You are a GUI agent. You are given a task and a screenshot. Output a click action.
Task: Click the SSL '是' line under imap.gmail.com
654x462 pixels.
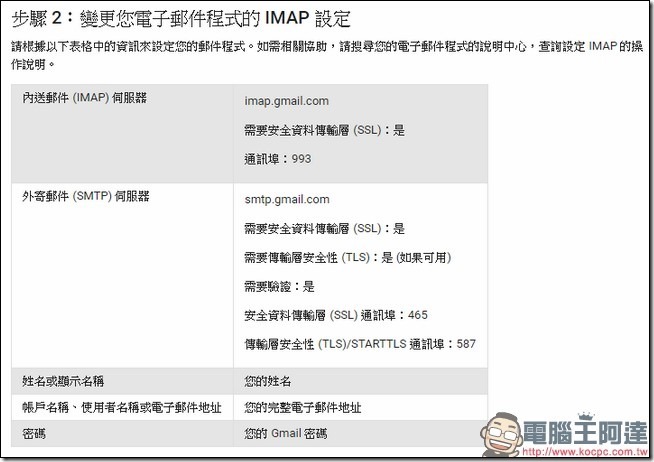point(324,130)
